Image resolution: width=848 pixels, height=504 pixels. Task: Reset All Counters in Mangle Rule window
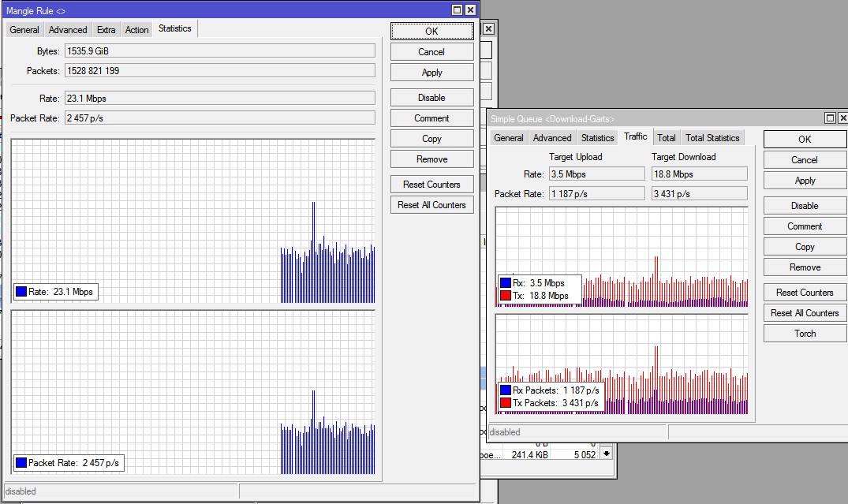coord(431,205)
